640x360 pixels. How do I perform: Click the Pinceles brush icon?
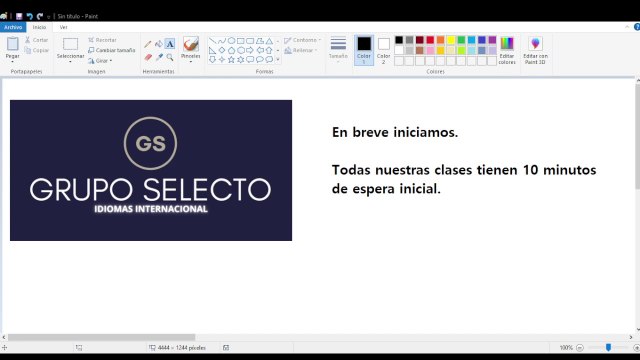tap(191, 44)
